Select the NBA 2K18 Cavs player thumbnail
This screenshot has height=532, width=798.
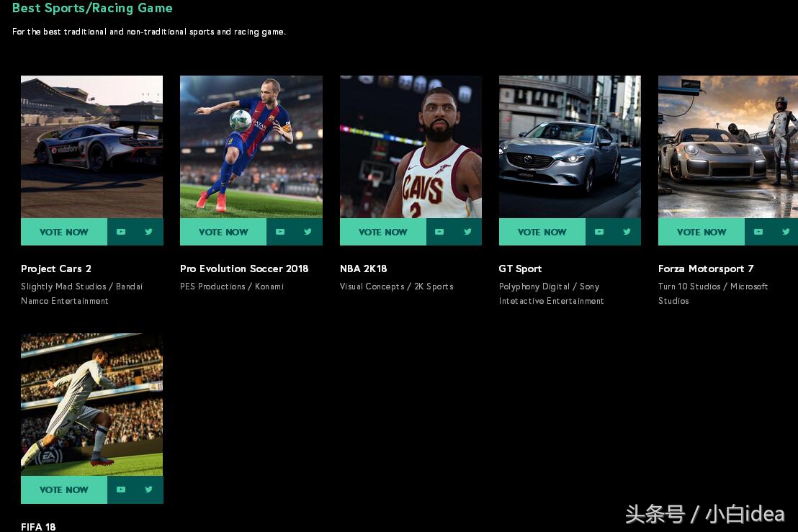tap(411, 147)
